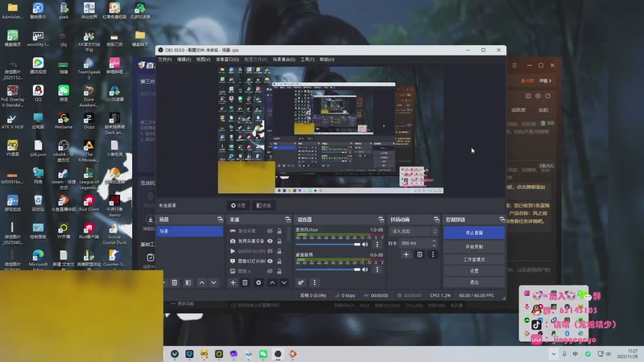Screen dimensions: 644x362
Task: Open the 帮助(H) menu in OBS
Action: pyautogui.click(x=327, y=60)
